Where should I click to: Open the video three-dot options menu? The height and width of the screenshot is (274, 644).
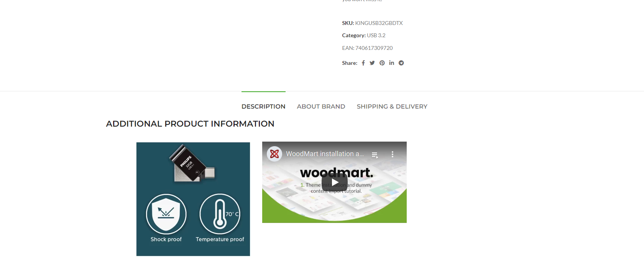(x=392, y=154)
